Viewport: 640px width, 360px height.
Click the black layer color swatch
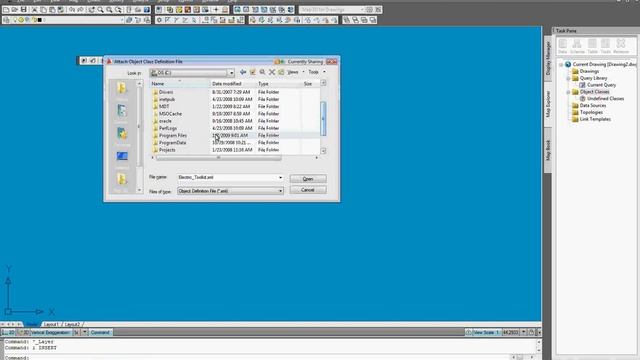click(x=40, y=20)
